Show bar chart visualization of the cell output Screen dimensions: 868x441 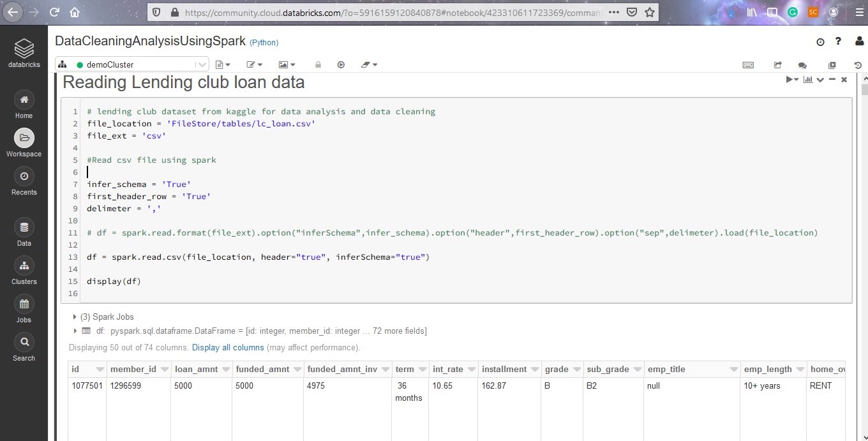[x=808, y=80]
